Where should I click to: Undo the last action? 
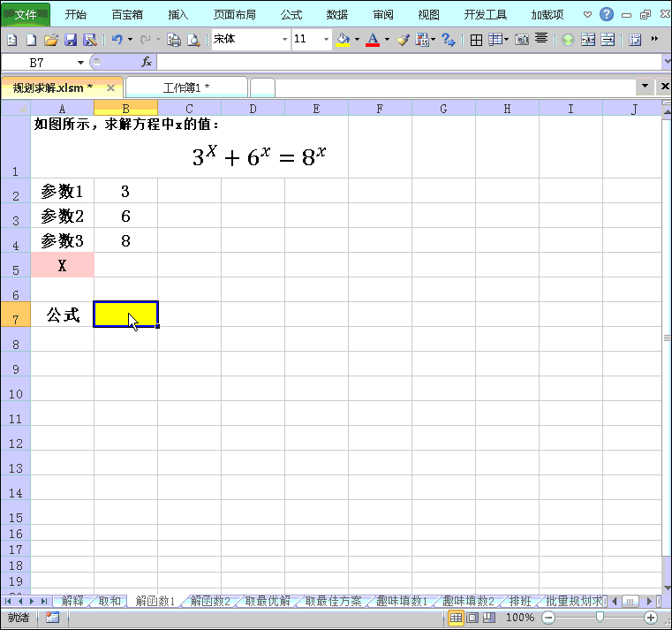pyautogui.click(x=117, y=40)
